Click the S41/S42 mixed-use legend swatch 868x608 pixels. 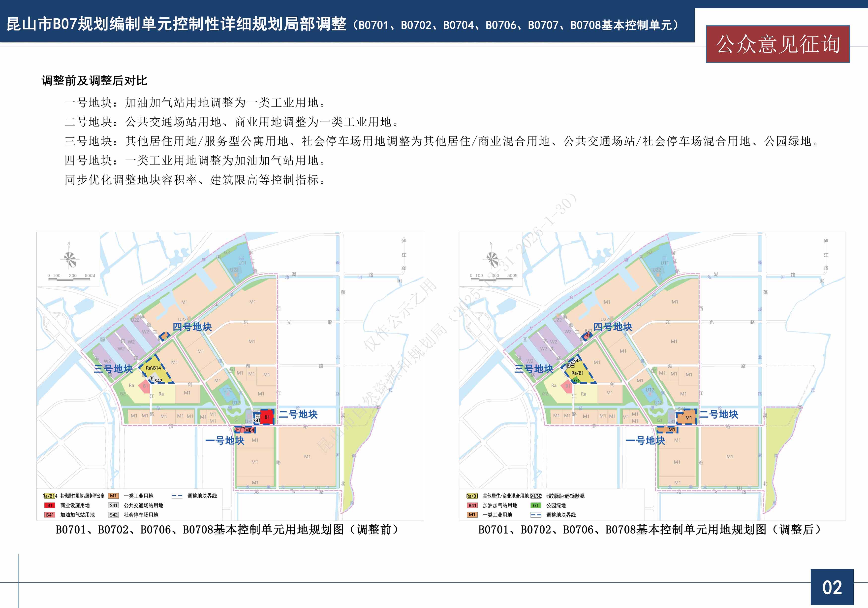point(536,496)
